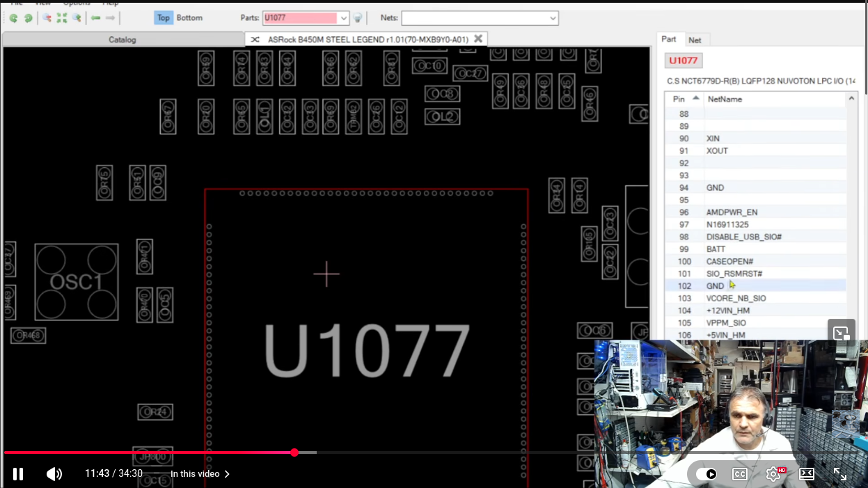Switch the video to theater mode
Image resolution: width=868 pixels, height=488 pixels.
(807, 474)
